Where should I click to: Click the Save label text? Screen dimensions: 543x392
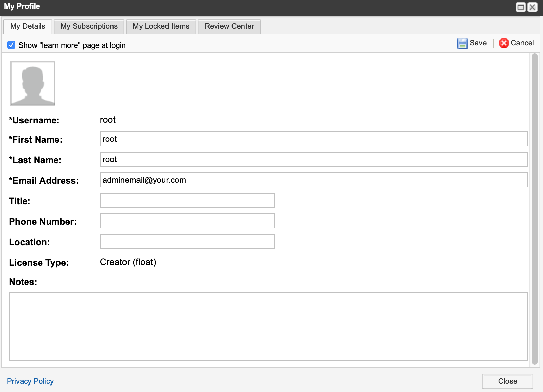[x=478, y=43]
